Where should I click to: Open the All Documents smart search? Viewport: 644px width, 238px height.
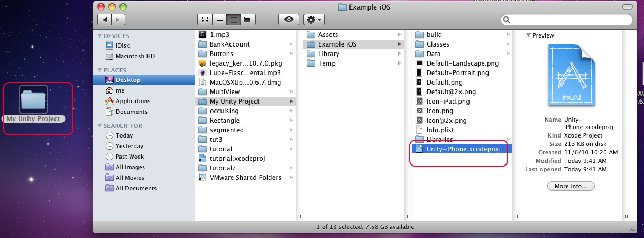(x=136, y=188)
